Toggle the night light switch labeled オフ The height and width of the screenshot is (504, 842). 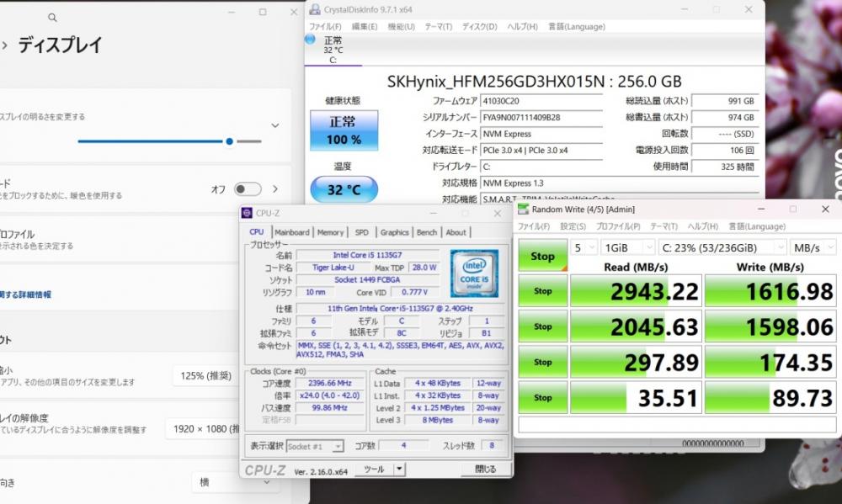coord(248,189)
